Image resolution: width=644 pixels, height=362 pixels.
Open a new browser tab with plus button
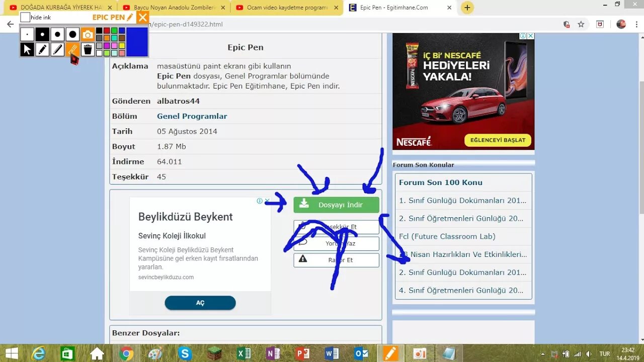tap(467, 8)
